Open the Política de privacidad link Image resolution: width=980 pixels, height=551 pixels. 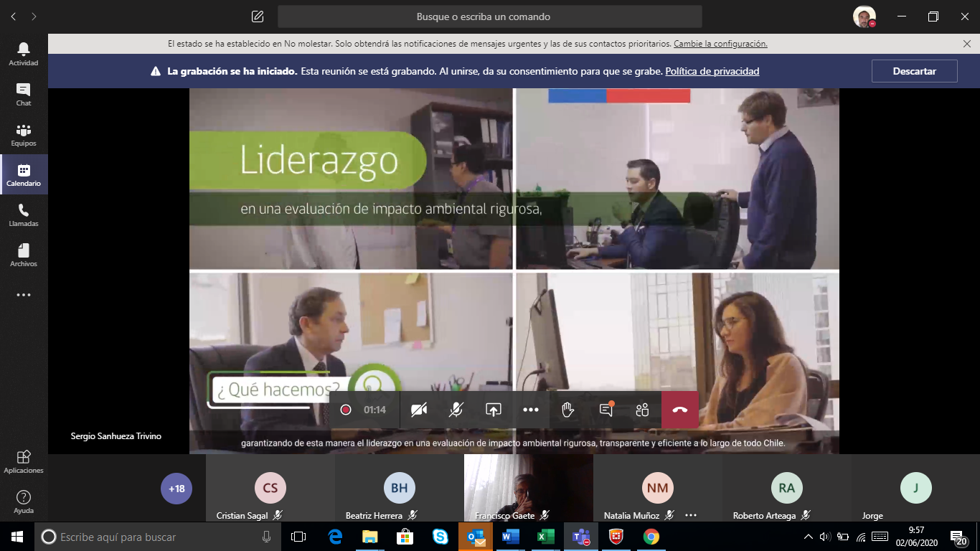click(712, 71)
